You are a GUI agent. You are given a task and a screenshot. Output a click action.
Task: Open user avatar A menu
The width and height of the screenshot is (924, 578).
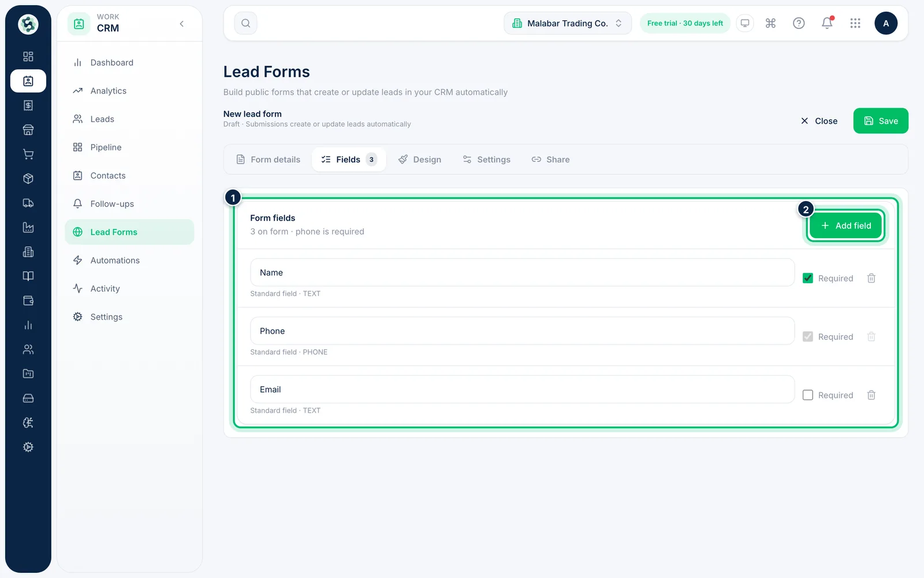click(x=886, y=23)
